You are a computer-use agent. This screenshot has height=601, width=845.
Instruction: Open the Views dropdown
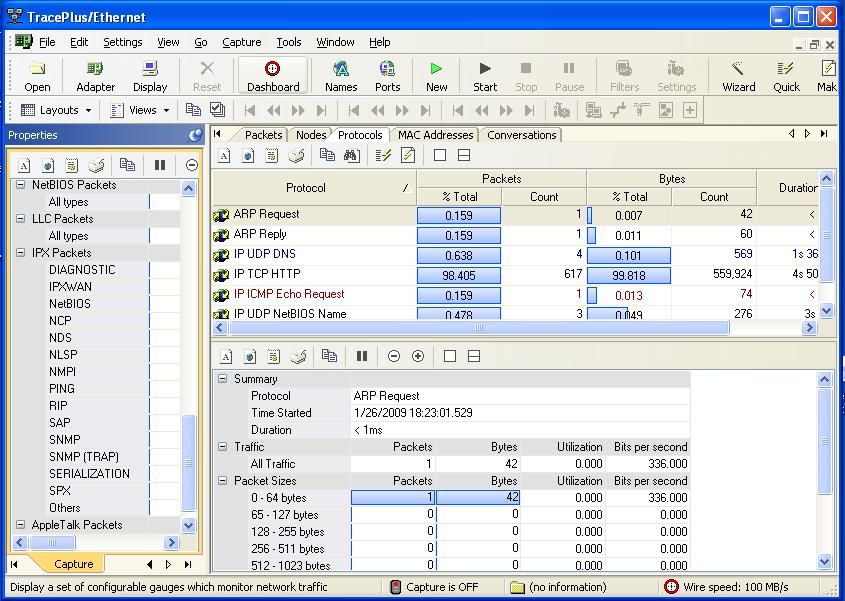140,110
